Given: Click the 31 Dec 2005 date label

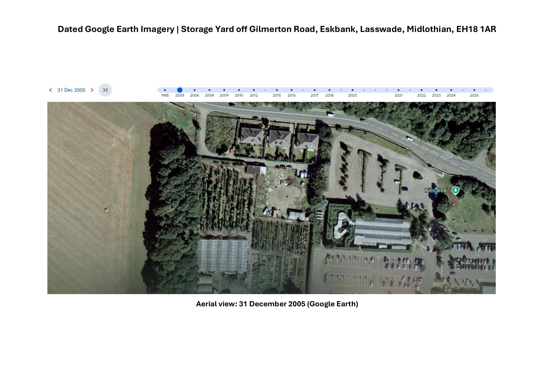Looking at the screenshot, I should (x=71, y=90).
